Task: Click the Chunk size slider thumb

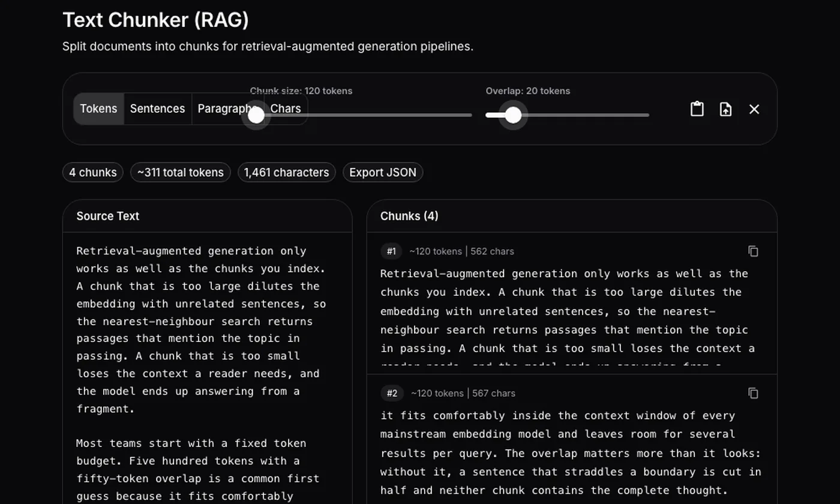Action: tap(256, 115)
